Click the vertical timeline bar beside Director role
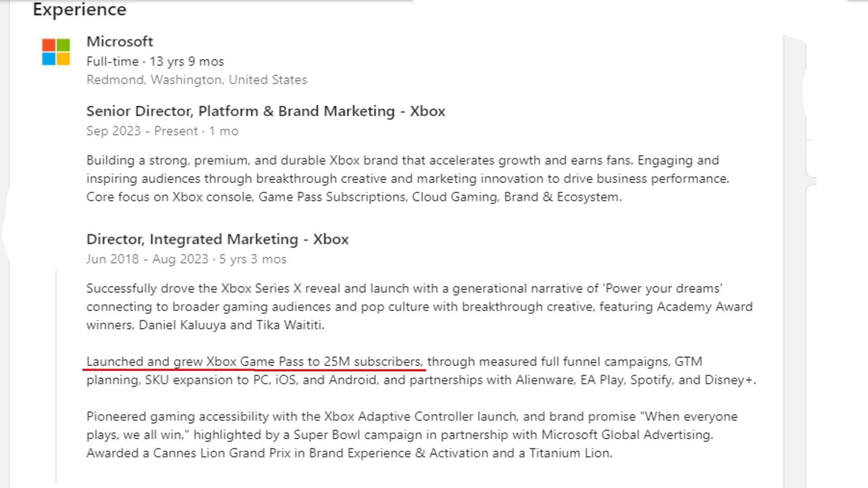The image size is (868, 488). click(56, 377)
